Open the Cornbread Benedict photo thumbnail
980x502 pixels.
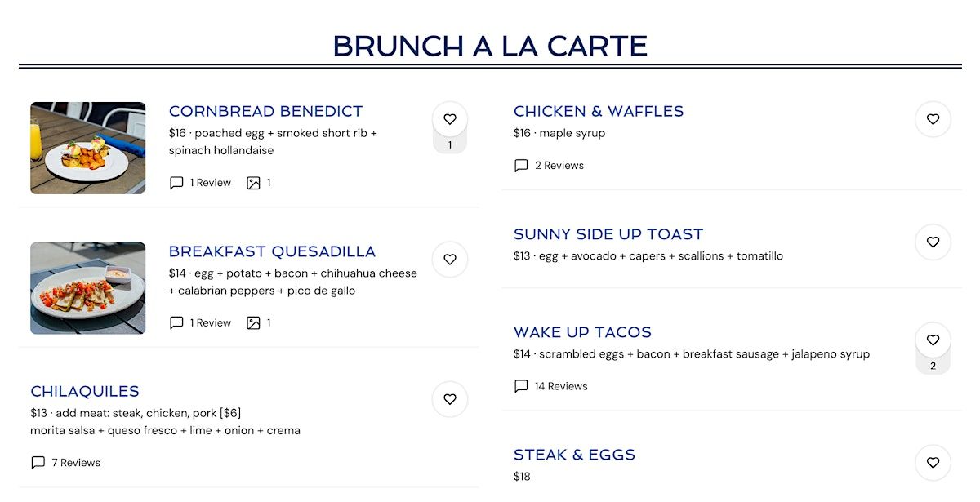(88, 148)
